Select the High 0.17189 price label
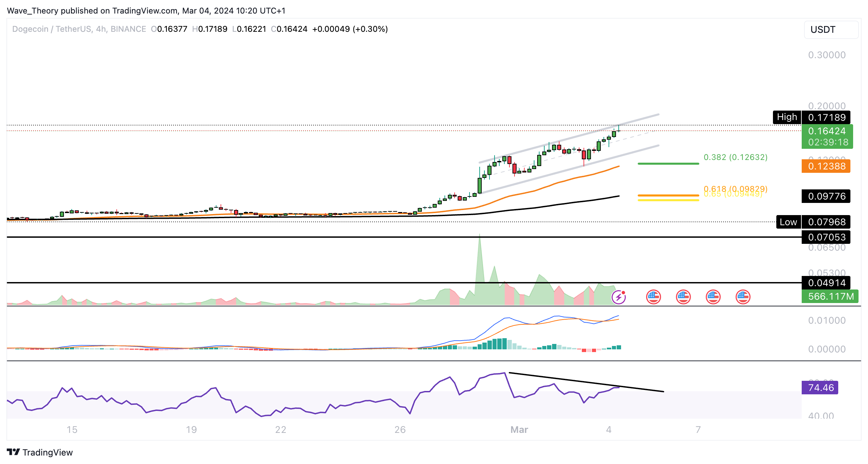Image resolution: width=868 pixels, height=464 pixels. (826, 117)
